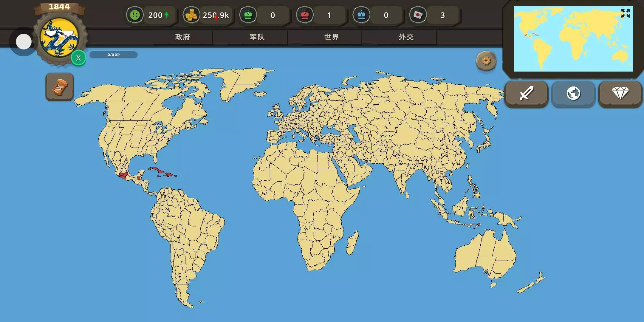Open the 政府 government tab
The width and height of the screenshot is (644, 322).
coord(182,37)
